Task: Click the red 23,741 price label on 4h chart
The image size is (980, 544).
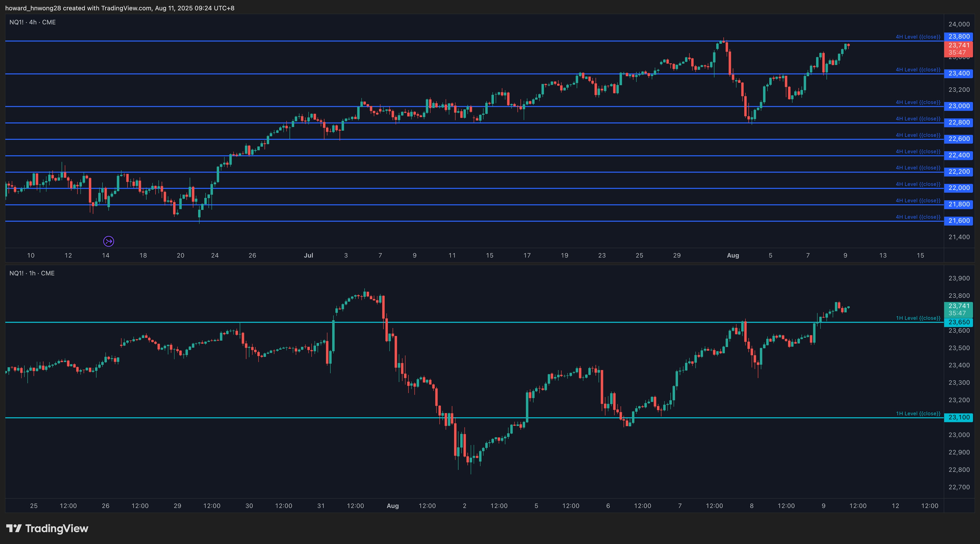Action: (959, 49)
